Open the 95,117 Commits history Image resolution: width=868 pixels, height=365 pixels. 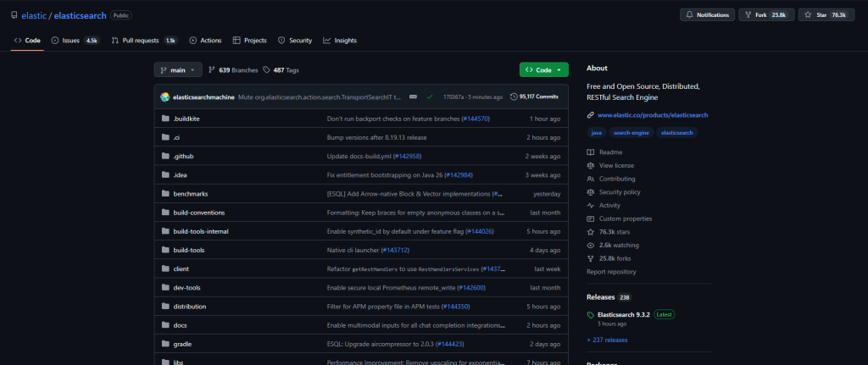pyautogui.click(x=534, y=97)
